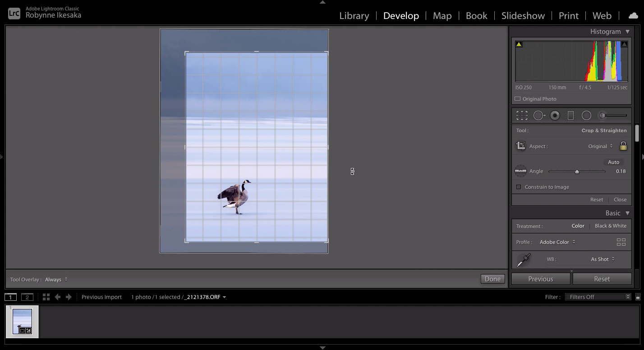This screenshot has width=644, height=350.
Task: Open the Filters Off dropdown
Action: [x=598, y=297]
